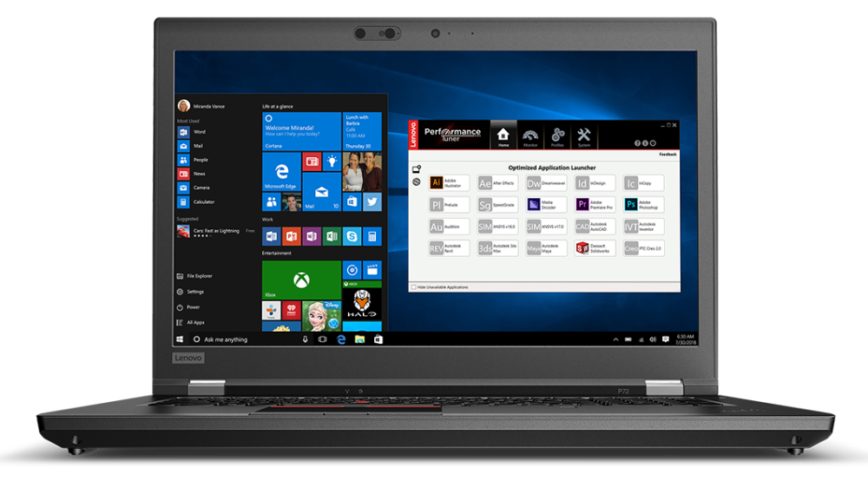Screen dimensions: 868x488
Task: Open Calculator from the Most Used list
Action: (x=196, y=201)
